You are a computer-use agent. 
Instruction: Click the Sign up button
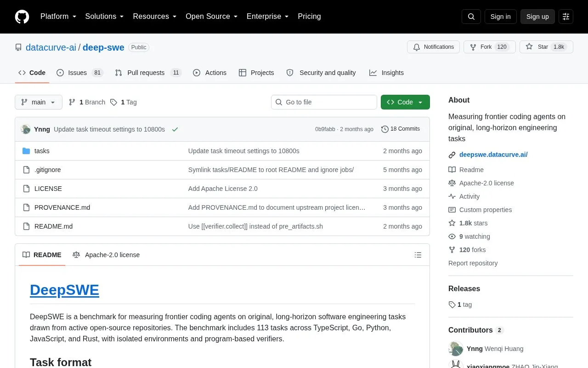[537, 17]
